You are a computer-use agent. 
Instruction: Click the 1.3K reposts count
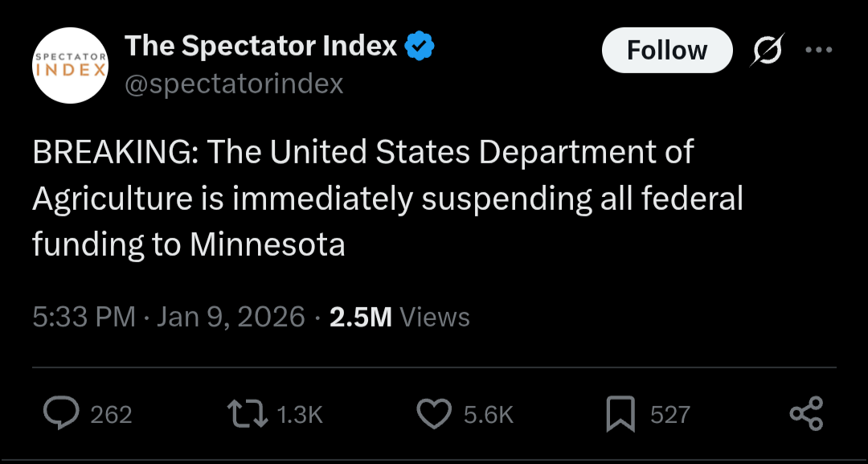click(x=299, y=414)
